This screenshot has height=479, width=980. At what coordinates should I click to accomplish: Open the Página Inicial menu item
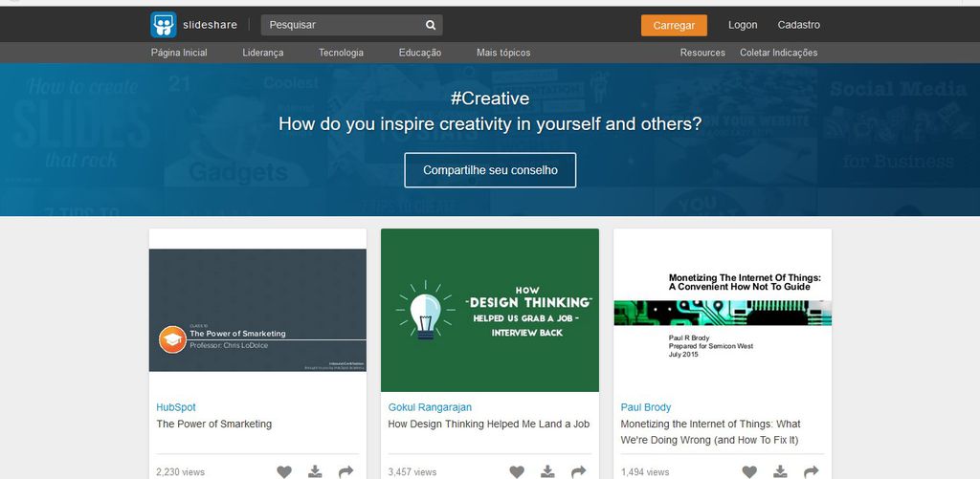(x=179, y=53)
